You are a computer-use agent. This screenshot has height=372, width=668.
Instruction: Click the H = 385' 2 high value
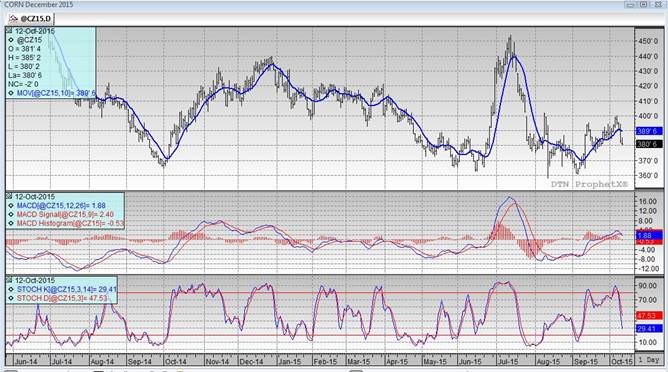25,58
